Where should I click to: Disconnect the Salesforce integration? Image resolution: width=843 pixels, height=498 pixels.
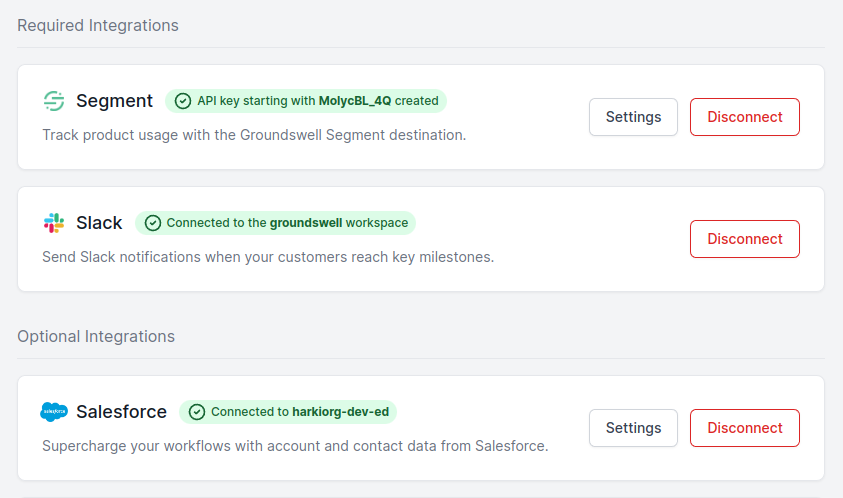coord(744,428)
